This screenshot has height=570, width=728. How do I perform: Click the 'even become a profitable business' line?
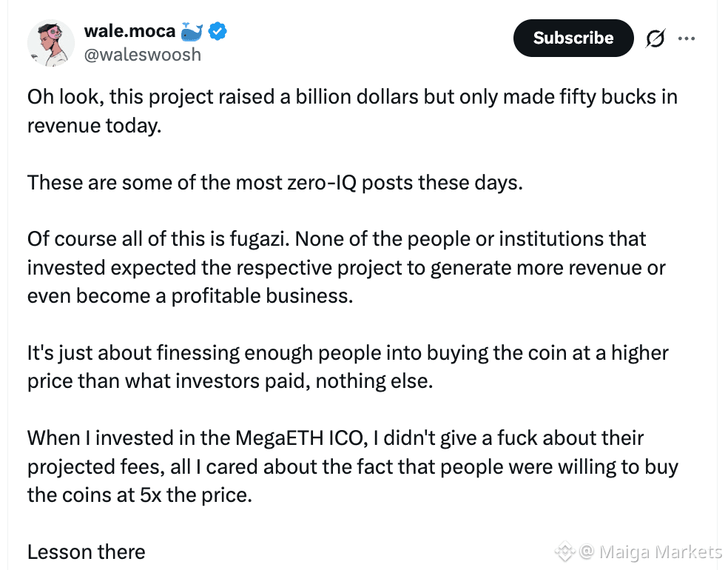(x=190, y=296)
